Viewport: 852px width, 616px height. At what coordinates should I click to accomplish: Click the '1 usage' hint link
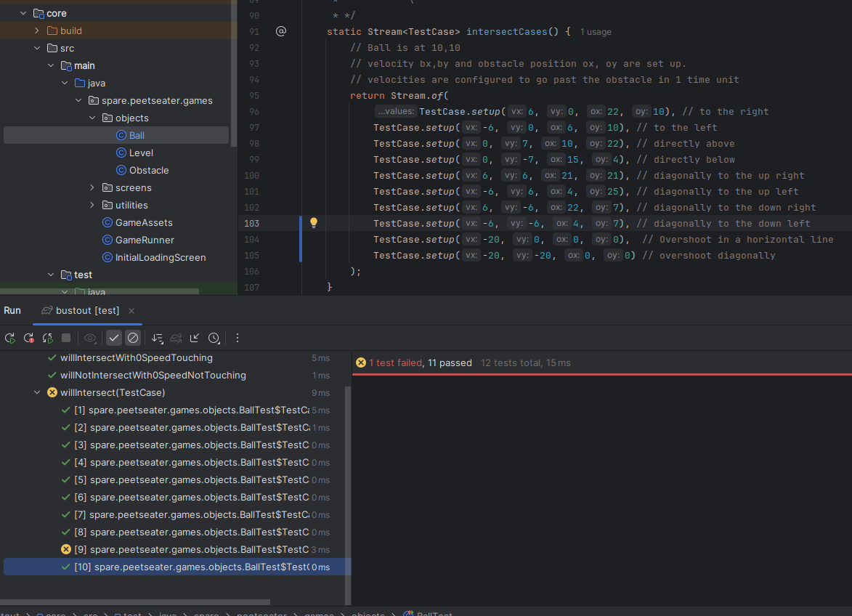[595, 32]
